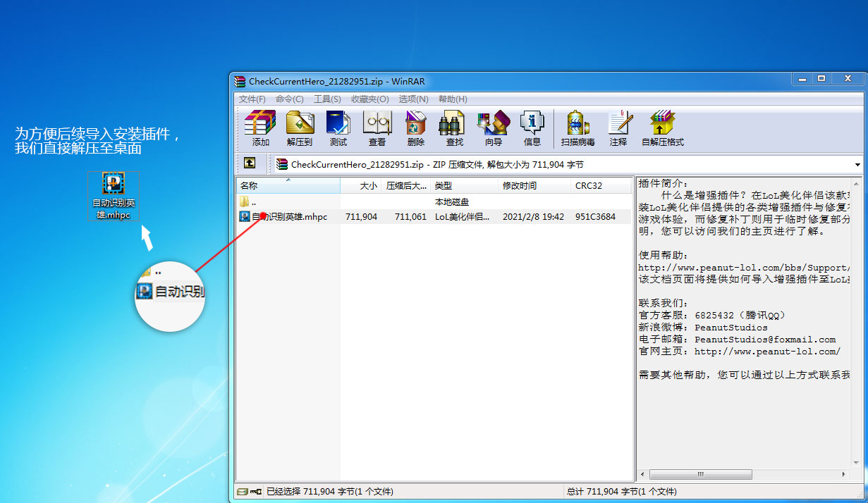Click the 2021/2/8 19:42 modified time cell
This screenshot has width=868, height=503.
533,217
